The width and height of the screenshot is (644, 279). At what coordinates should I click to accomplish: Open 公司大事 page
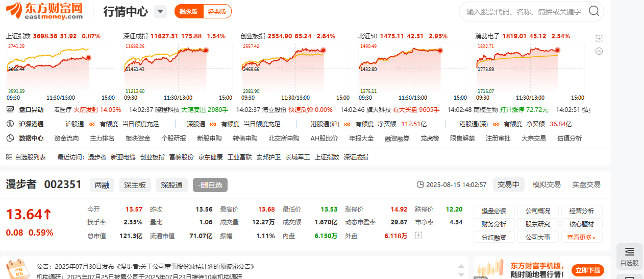pos(538,237)
